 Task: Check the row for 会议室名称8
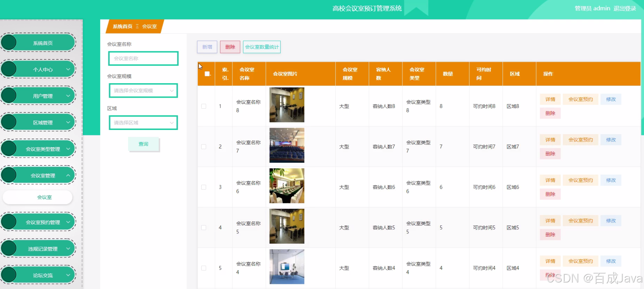tap(204, 106)
